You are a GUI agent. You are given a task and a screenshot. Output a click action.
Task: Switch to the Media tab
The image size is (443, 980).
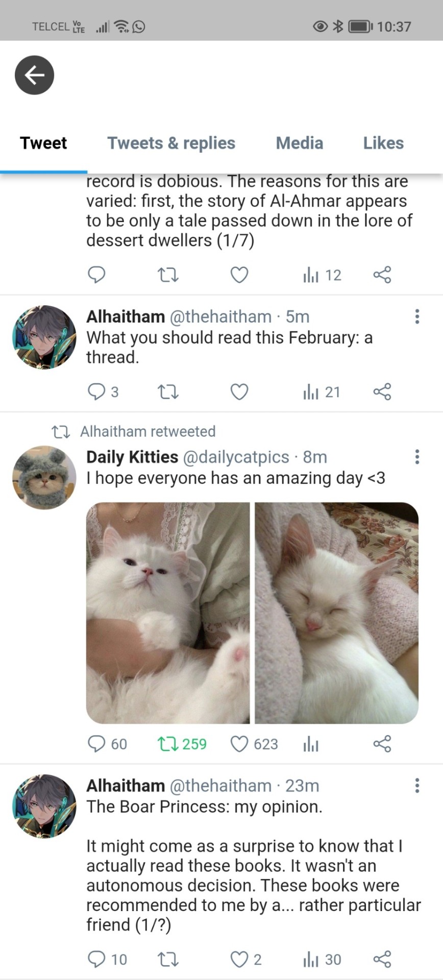click(300, 143)
